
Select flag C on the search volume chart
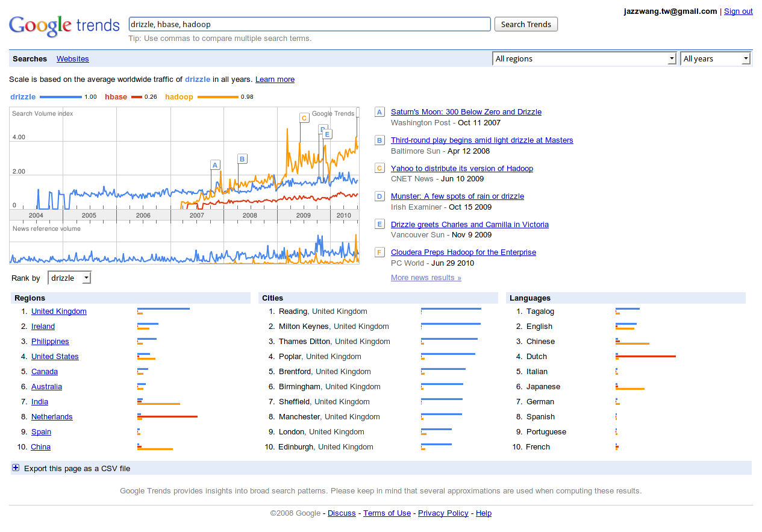(304, 118)
